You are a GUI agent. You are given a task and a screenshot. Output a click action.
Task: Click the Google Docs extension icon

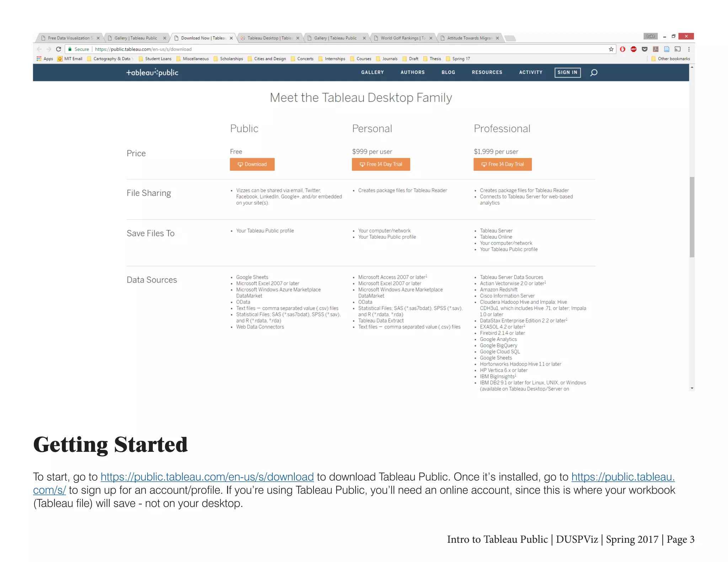tap(667, 49)
